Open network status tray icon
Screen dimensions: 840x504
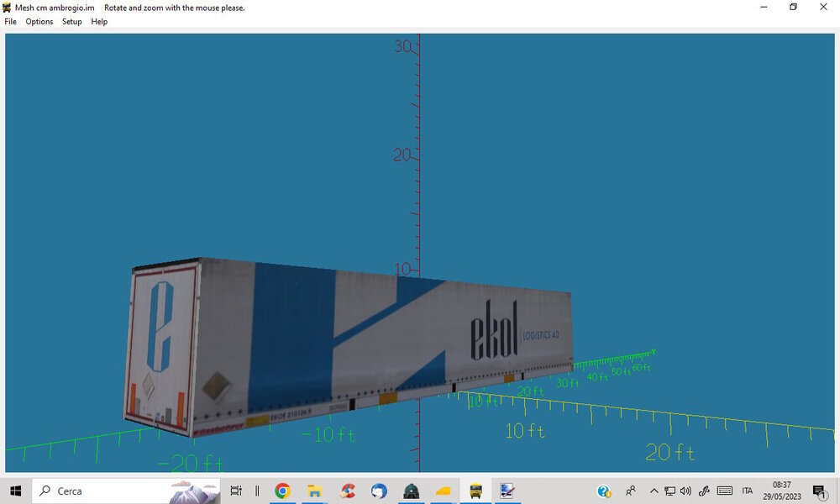pos(669,491)
